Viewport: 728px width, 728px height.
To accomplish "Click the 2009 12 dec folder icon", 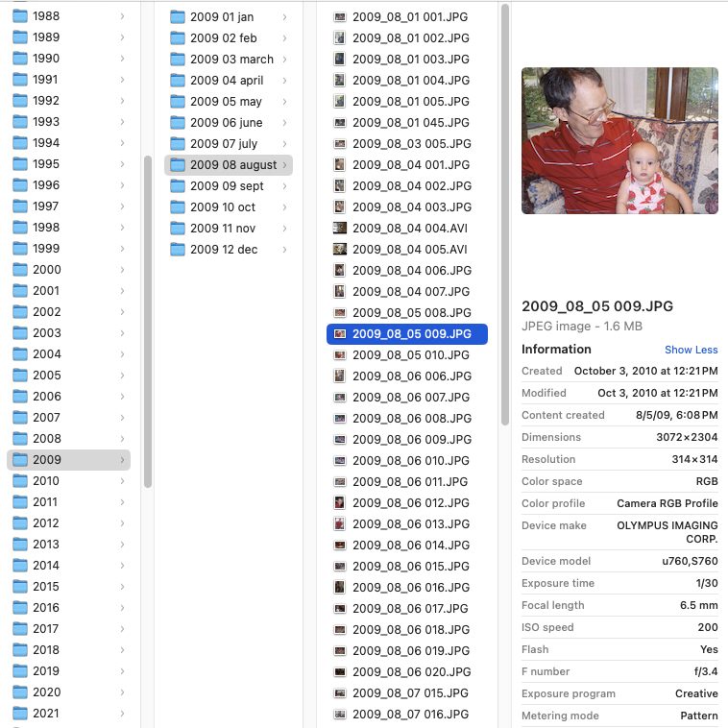I will [x=178, y=250].
